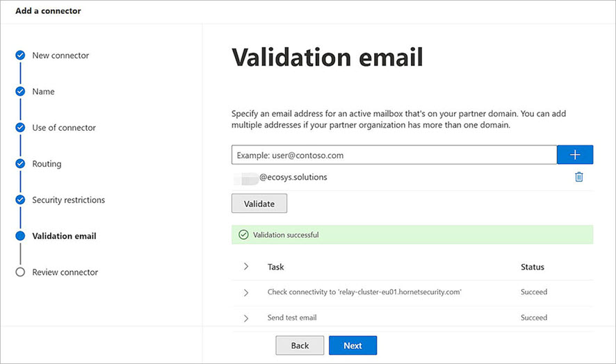Click the Name step checkmark icon
The height and width of the screenshot is (364, 616).
[x=20, y=92]
